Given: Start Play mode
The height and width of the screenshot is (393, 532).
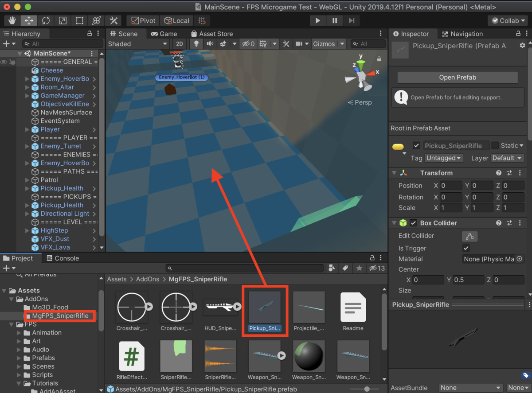Looking at the screenshot, I should click(317, 20).
